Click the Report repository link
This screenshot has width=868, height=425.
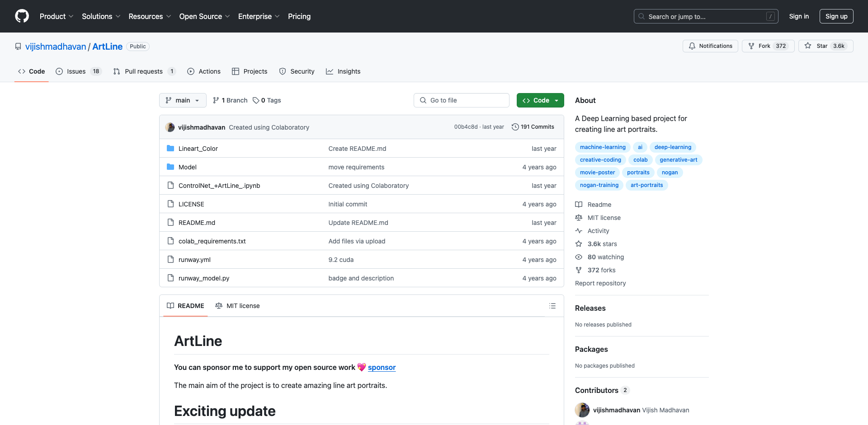pyautogui.click(x=600, y=283)
